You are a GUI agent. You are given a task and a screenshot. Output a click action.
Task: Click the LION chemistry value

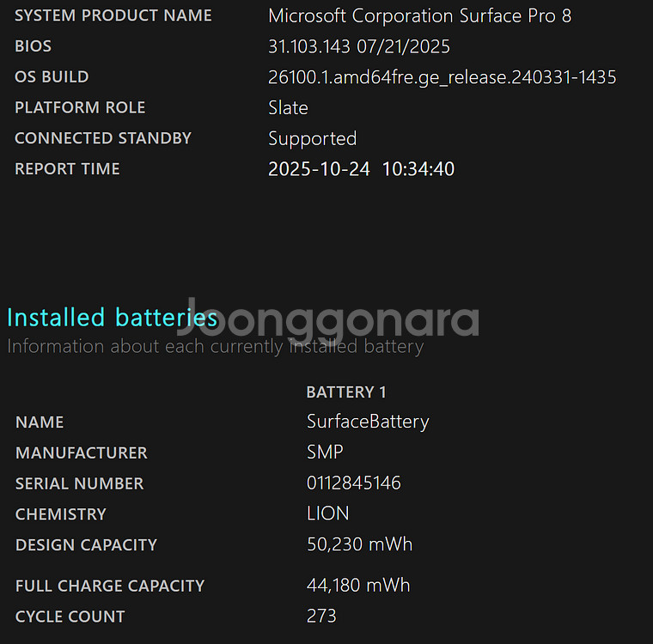327,514
